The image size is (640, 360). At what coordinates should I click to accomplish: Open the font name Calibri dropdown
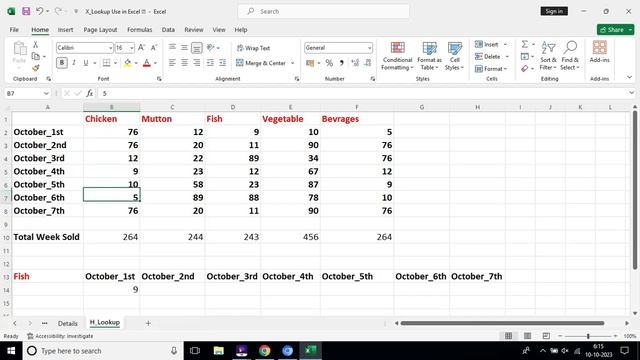(x=110, y=48)
